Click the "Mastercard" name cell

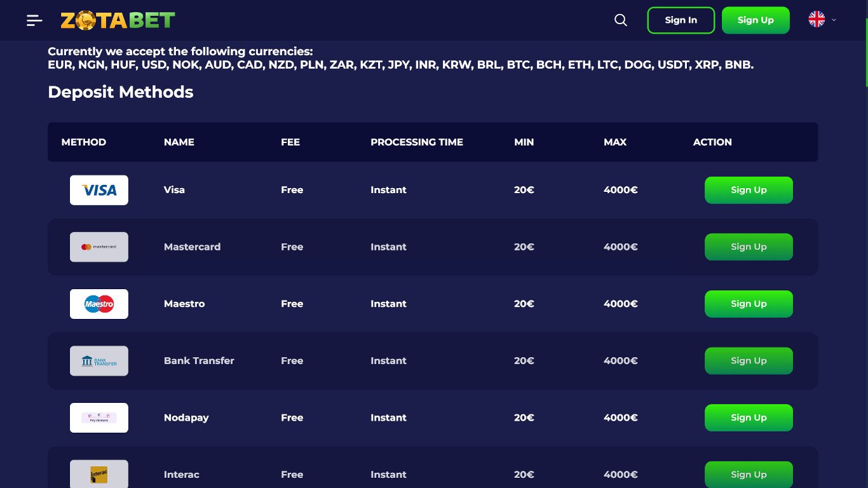[193, 247]
